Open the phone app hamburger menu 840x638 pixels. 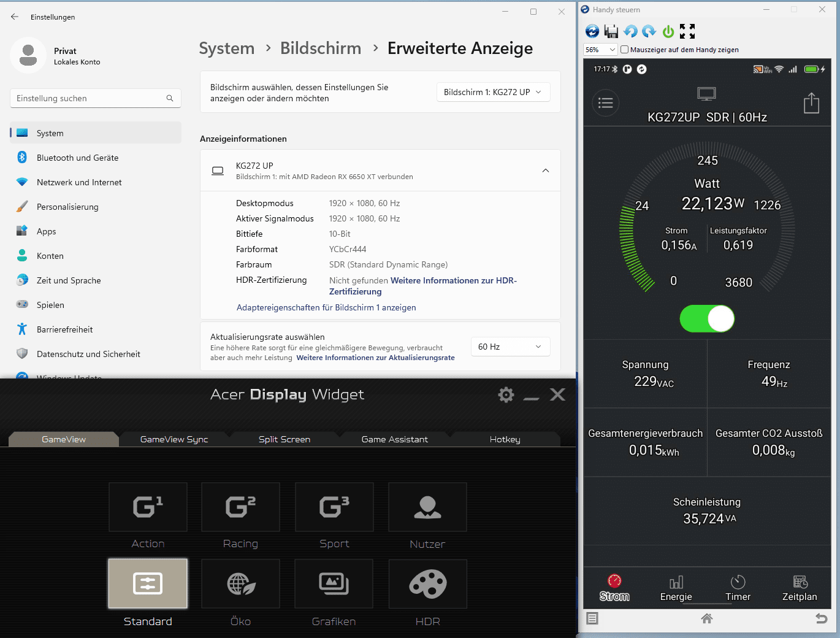605,102
